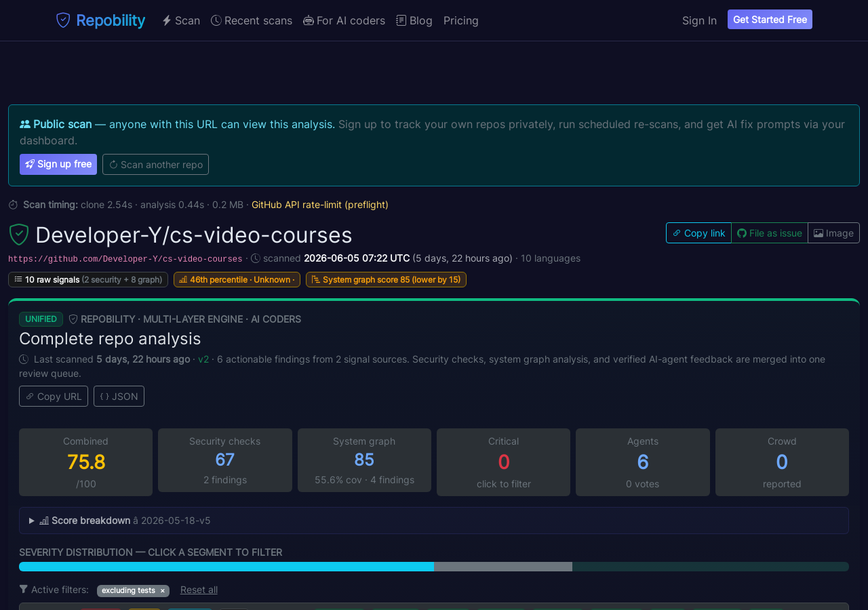868x610 pixels.
Task: Click the 10 languages text
Action: pyautogui.click(x=551, y=258)
